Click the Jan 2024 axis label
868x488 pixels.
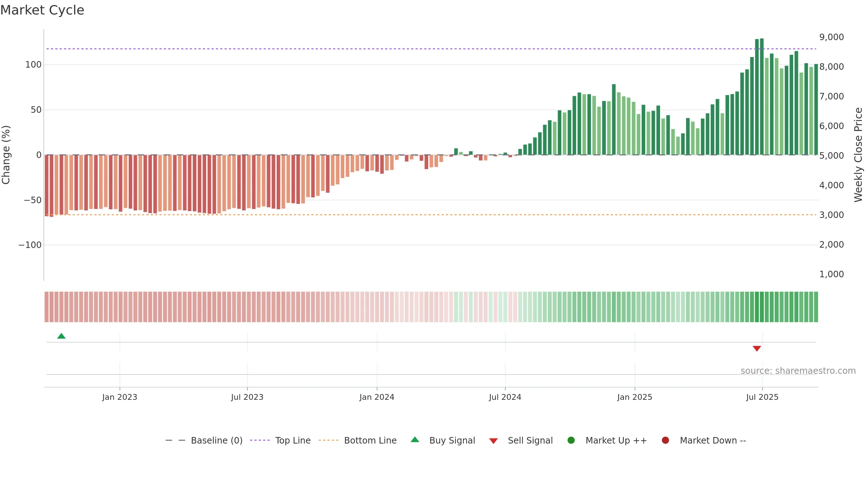tap(377, 397)
